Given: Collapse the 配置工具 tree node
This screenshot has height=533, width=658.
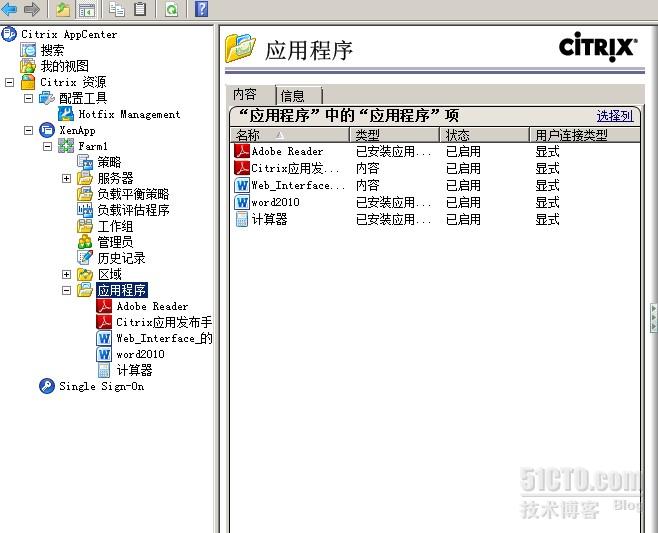Looking at the screenshot, I should (x=29, y=98).
